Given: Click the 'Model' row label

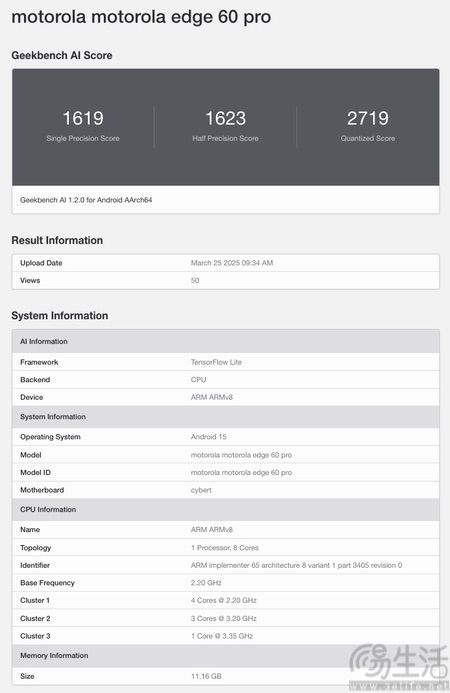Looking at the screenshot, I should tap(31, 455).
